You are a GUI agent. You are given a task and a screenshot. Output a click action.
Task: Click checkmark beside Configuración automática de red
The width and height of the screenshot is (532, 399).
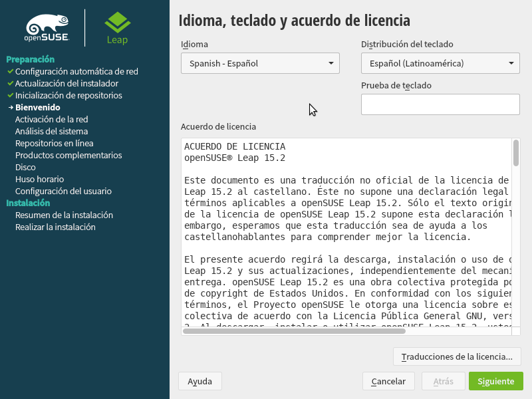(10, 72)
